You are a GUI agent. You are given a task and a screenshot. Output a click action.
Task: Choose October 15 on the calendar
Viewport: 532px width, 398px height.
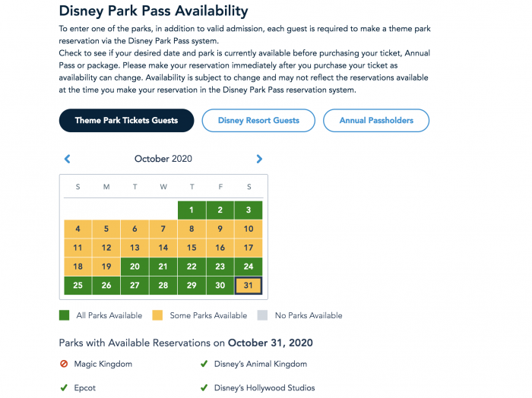point(192,248)
